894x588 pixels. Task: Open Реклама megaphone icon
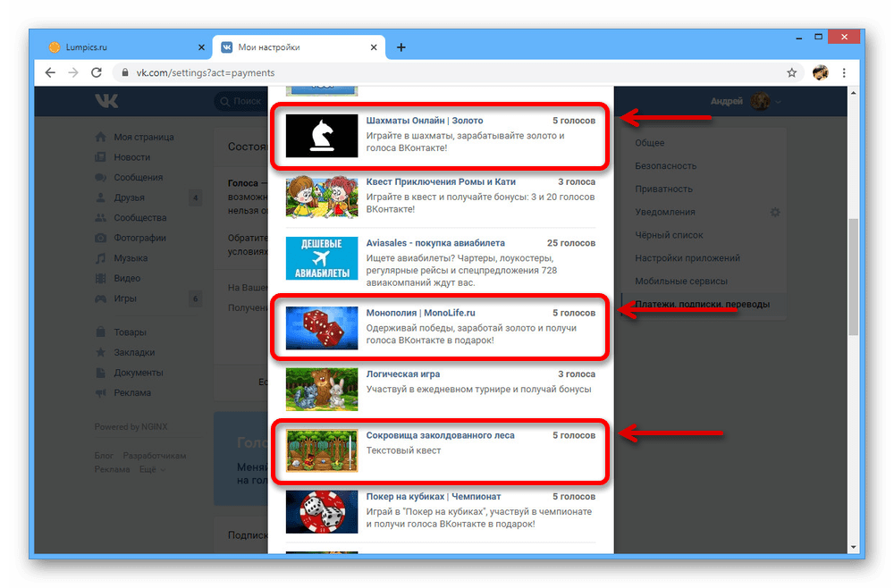101,392
